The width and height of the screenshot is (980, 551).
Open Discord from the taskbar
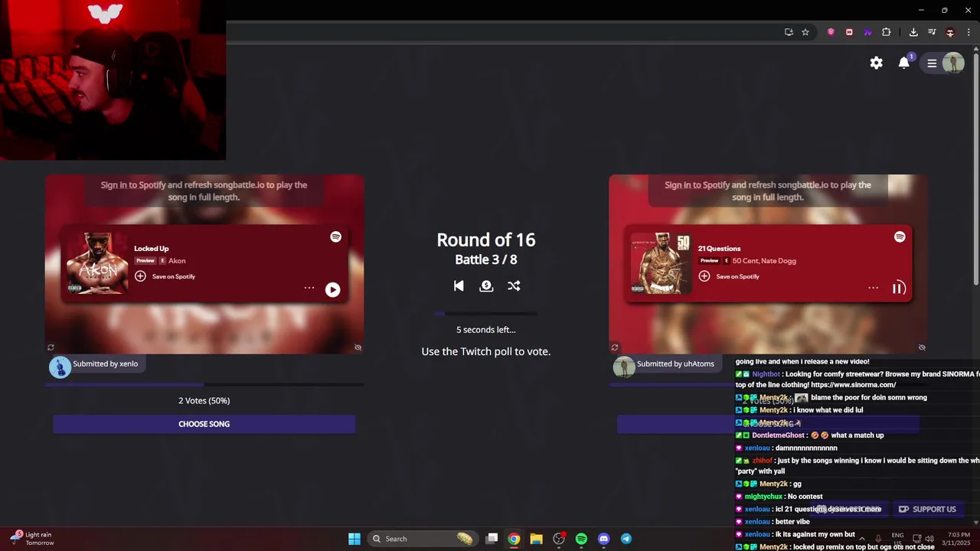click(603, 539)
